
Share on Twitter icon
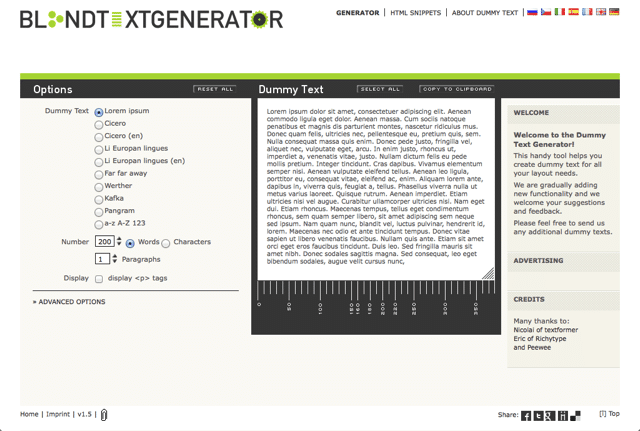(x=538, y=415)
